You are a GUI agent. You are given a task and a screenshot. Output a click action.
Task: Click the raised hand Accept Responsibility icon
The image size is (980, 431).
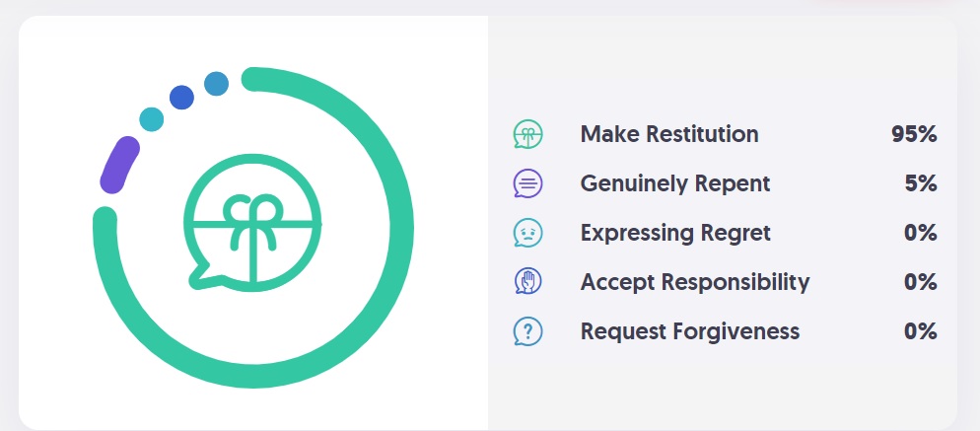[x=528, y=281]
